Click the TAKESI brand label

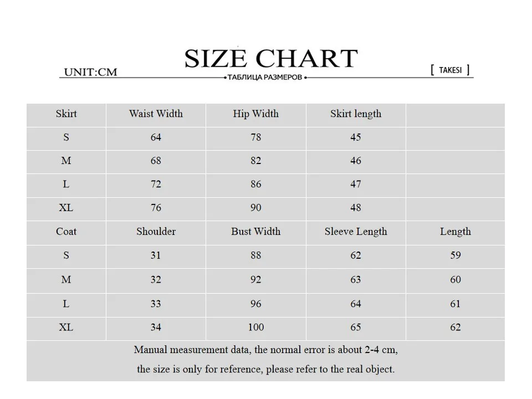coord(450,70)
